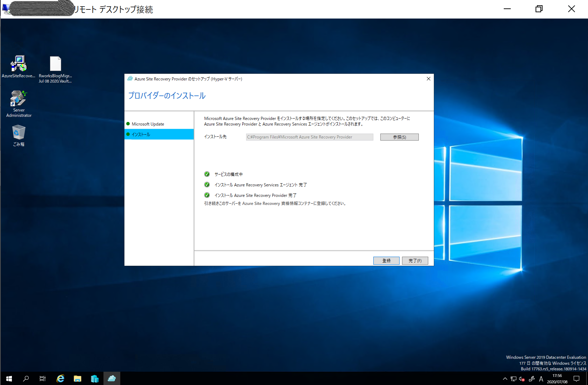Select Azure Site Recovery setup taskbar icon
This screenshot has width=588, height=385.
coord(112,378)
